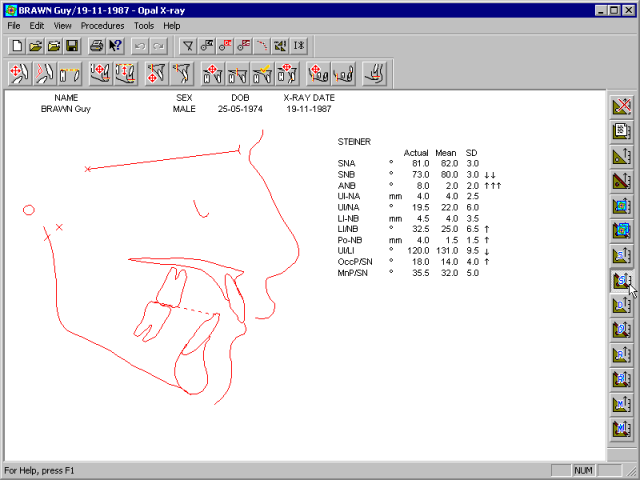Click the STEINER analysis heading
This screenshot has width=640, height=480.
tap(354, 142)
